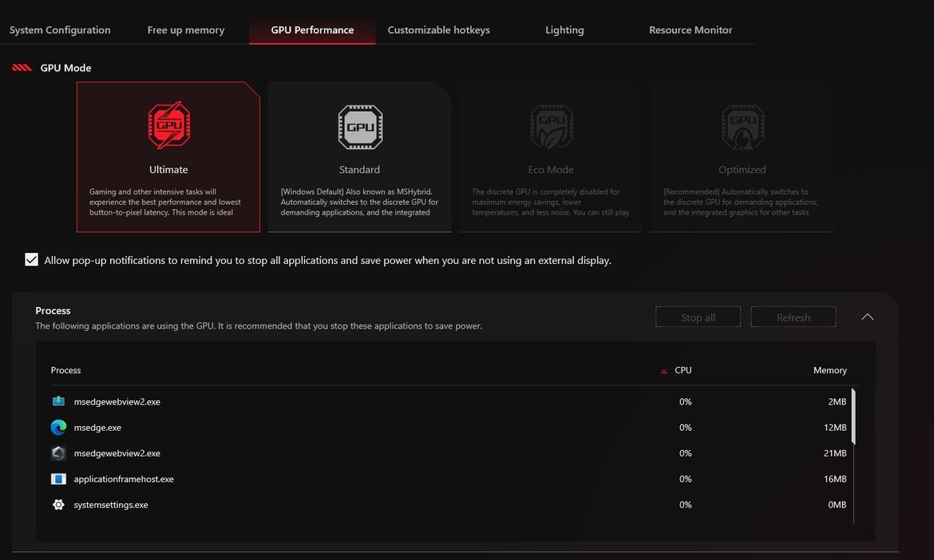Click the Process column header in the table
The height and width of the screenshot is (560, 934).
click(x=65, y=370)
